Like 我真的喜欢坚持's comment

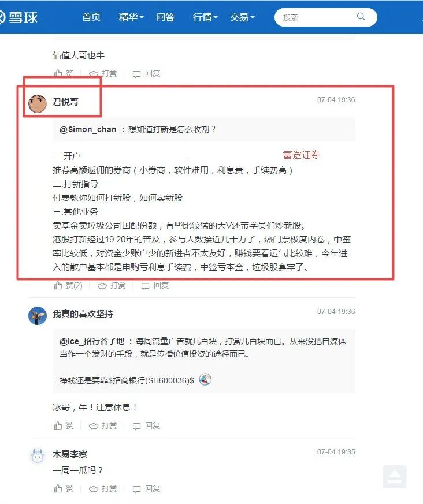point(64,426)
